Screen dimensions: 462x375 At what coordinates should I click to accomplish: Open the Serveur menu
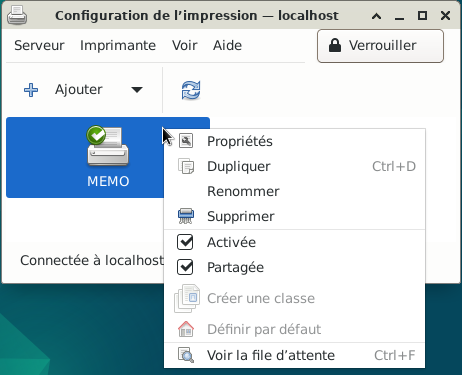point(39,45)
